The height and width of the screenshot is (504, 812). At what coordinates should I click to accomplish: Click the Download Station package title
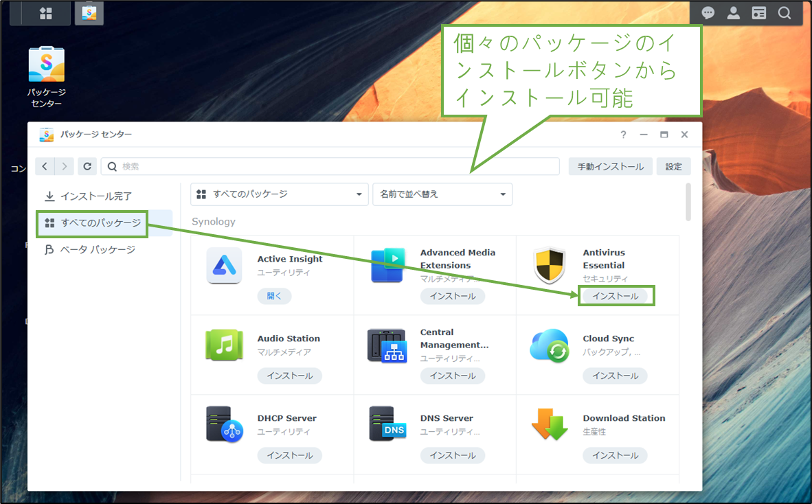(624, 418)
